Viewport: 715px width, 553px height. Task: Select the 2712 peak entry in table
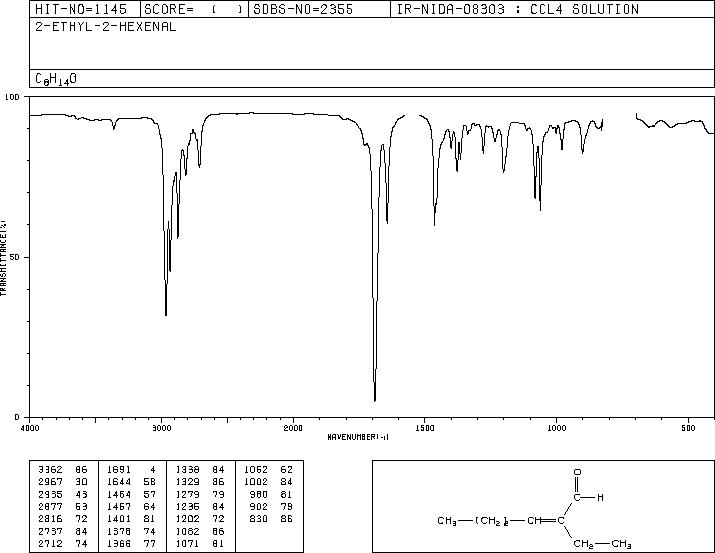[x=63, y=544]
